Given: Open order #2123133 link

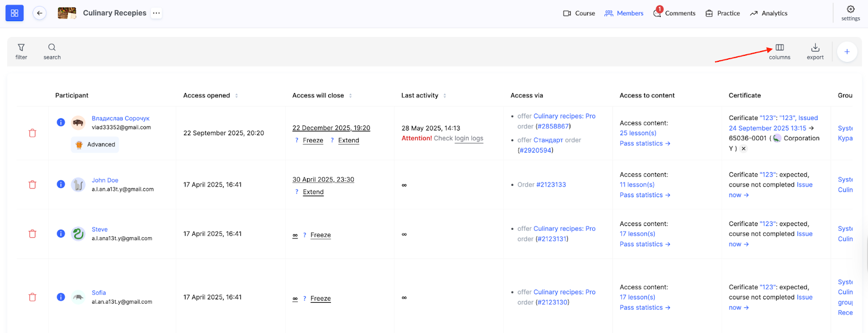Looking at the screenshot, I should (551, 185).
